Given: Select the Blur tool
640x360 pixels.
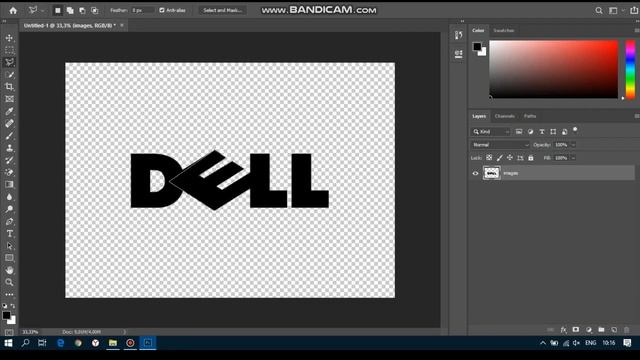Looking at the screenshot, I should [9, 197].
